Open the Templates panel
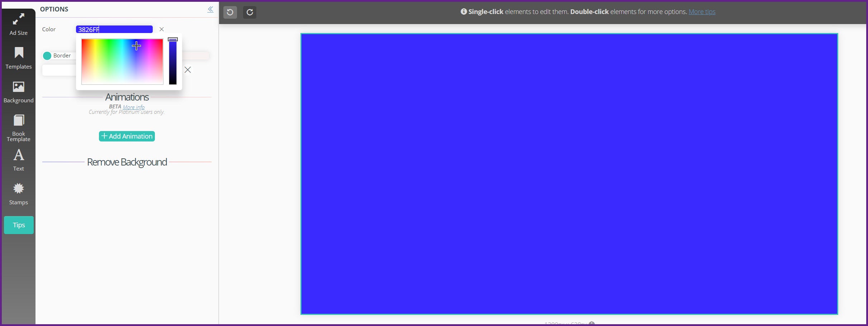 point(18,58)
